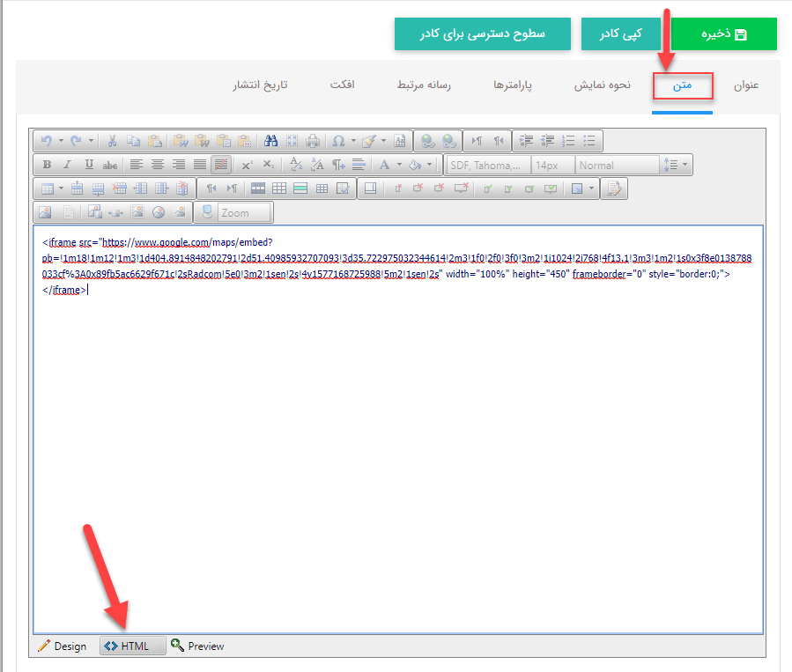Expand the Normal paragraph style dropdown
Image resolution: width=792 pixels, height=672 pixels.
617,165
